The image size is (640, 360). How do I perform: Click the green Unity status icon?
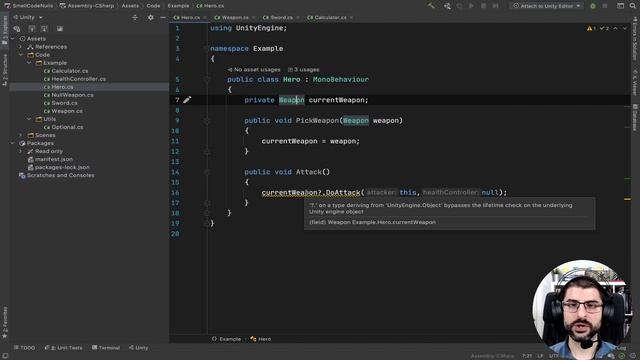(x=593, y=6)
